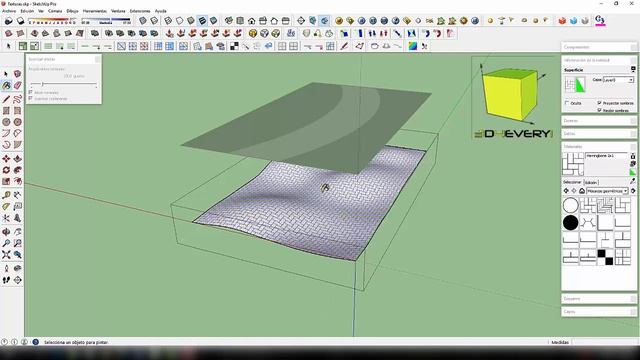Select the Rotate tool
The image size is (640, 360).
point(6,170)
